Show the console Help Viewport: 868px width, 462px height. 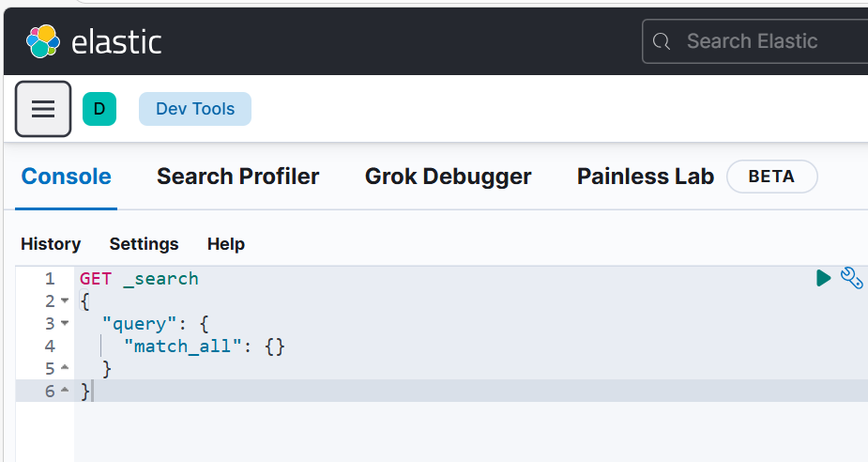226,244
